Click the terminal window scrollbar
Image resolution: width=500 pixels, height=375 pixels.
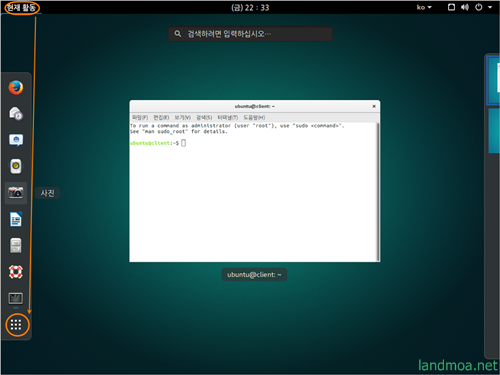pos(378,192)
